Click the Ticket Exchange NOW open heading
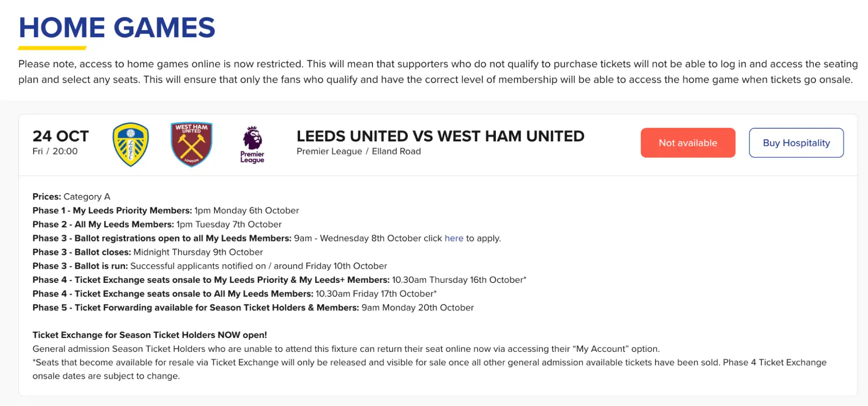The image size is (868, 406). 150,335
